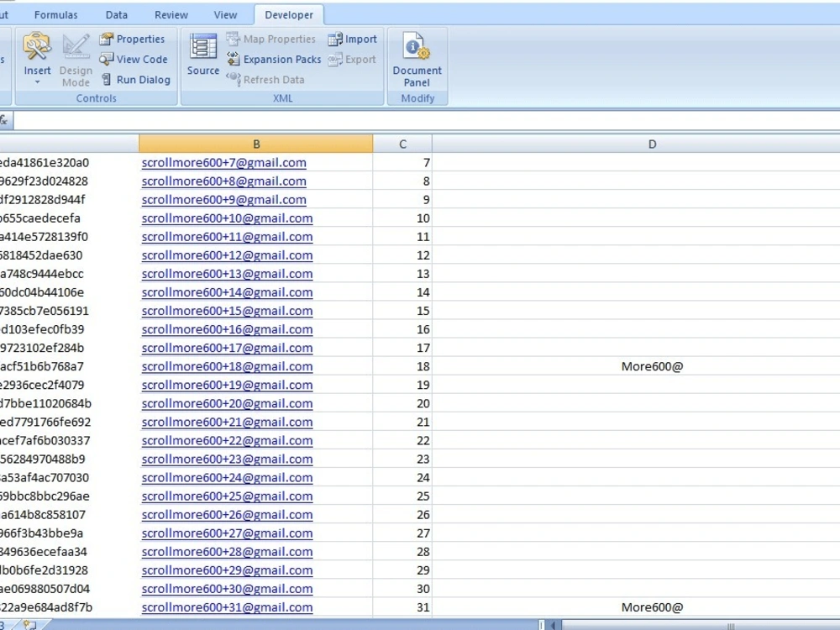The height and width of the screenshot is (630, 840).
Task: Click horizontal scrollbar left arrow
Action: click(x=554, y=625)
